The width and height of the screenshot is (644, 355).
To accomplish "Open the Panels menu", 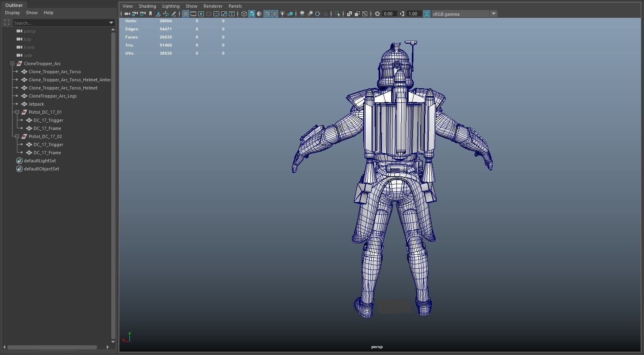I will (x=235, y=6).
